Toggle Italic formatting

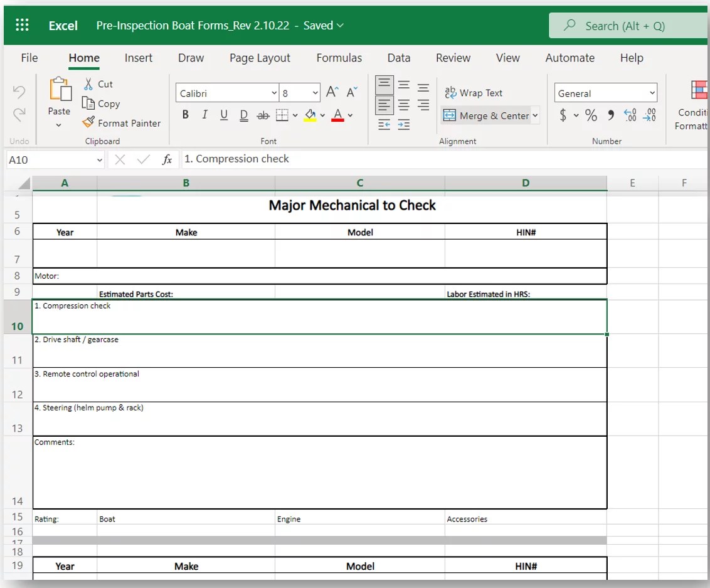point(204,115)
